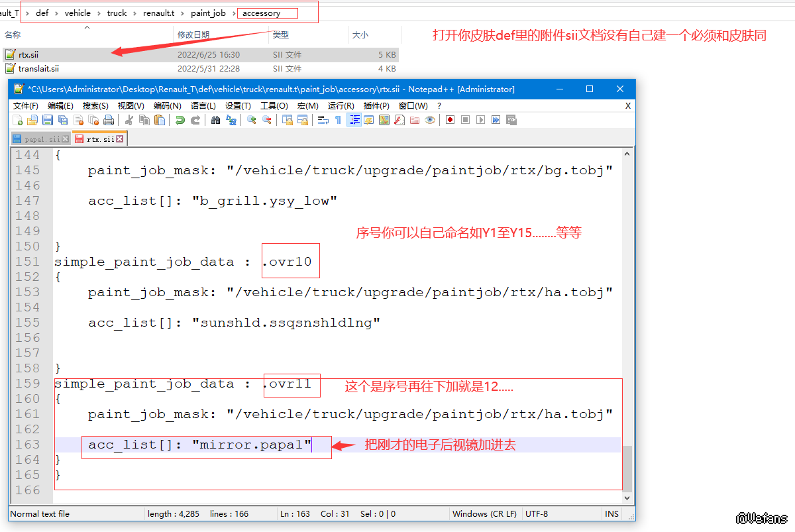Click the 名称 column sort header
The height and width of the screenshot is (532, 795).
[x=13, y=34]
